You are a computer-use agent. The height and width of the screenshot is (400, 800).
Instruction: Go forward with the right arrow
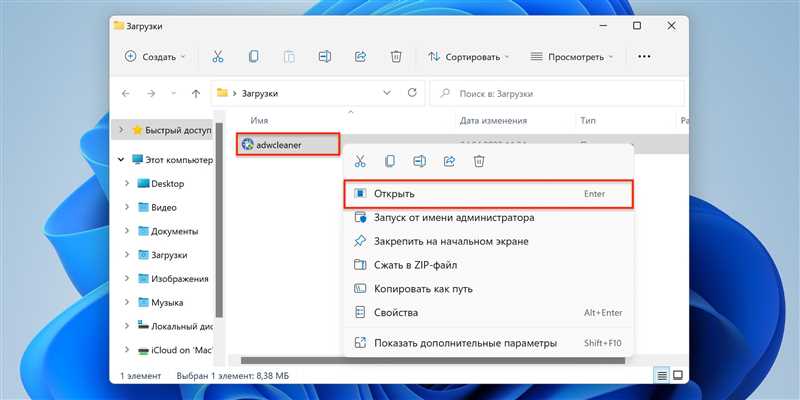[151, 93]
